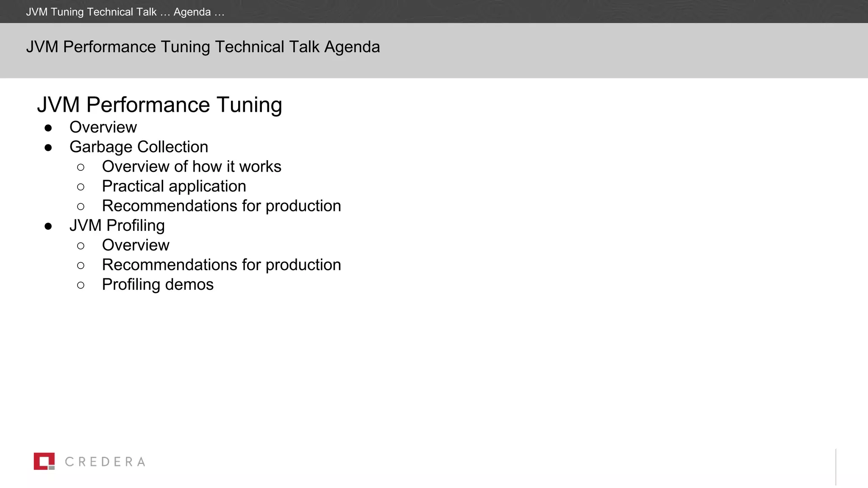The height and width of the screenshot is (488, 868).
Task: Click the solid bullet next to Garbage Collection
Action: click(x=48, y=147)
